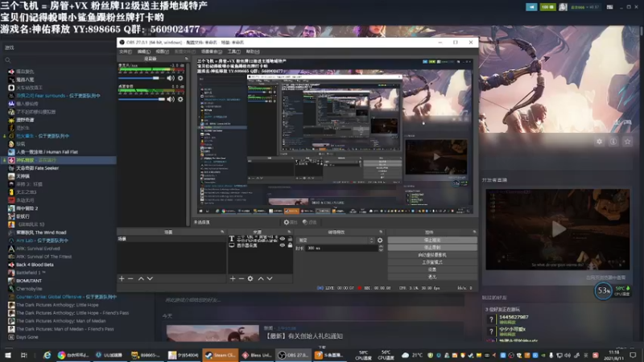Image resolution: width=644 pixels, height=362 pixels.
Task: Select ARK: Survival Evolved in Steam library
Action: click(38, 249)
